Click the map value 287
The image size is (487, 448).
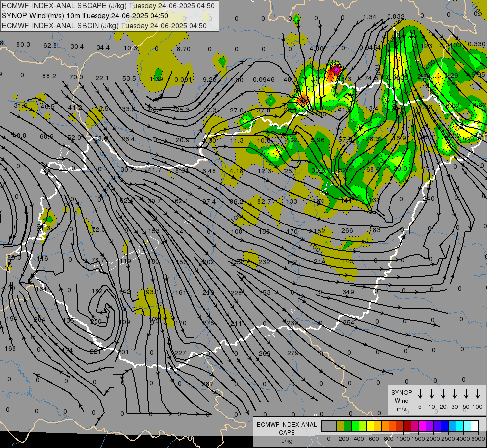click(x=208, y=384)
